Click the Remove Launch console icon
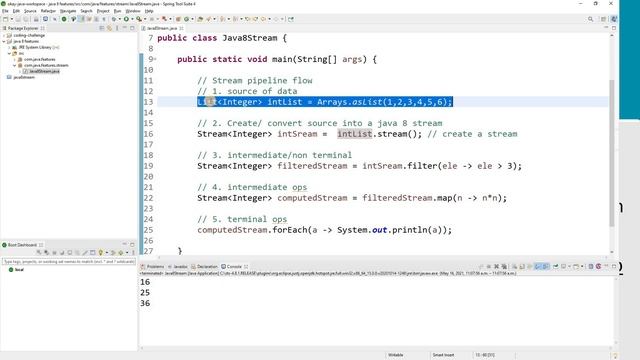The height and width of the screenshot is (360, 640). pyautogui.click(x=496, y=267)
